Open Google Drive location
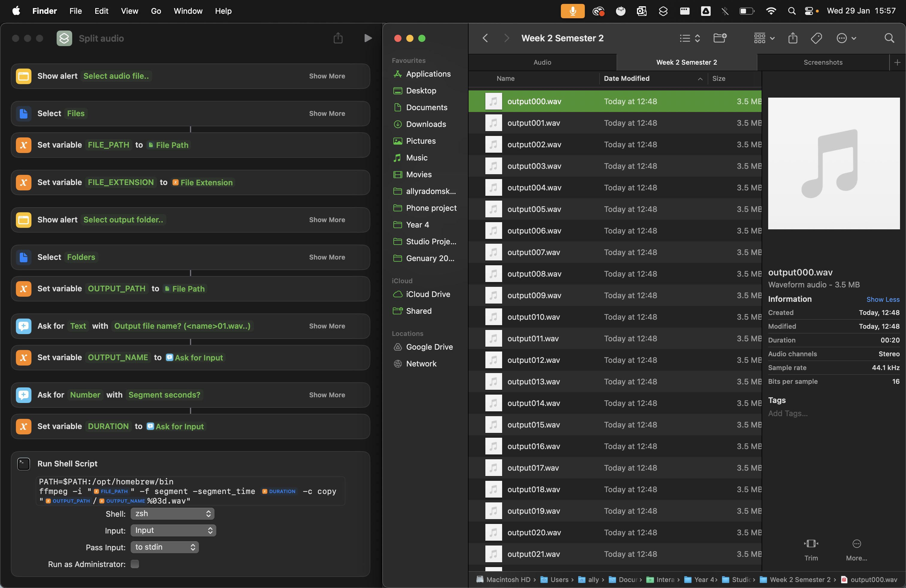 [x=429, y=347]
